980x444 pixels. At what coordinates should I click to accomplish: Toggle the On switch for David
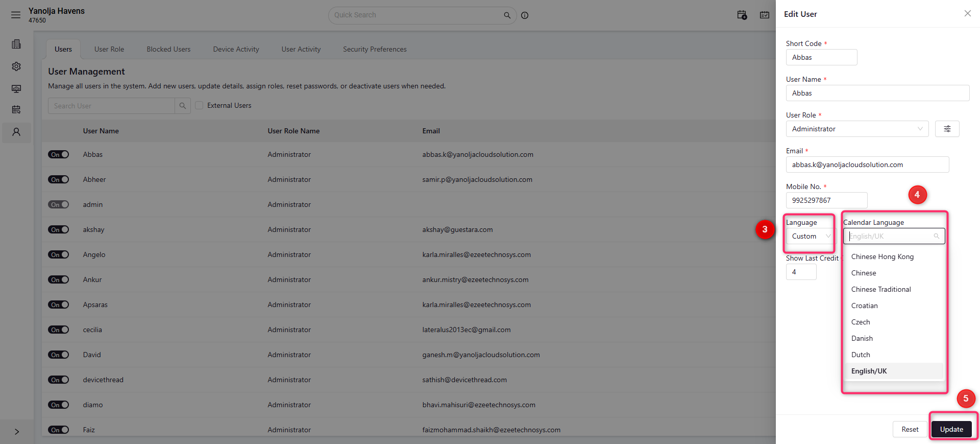(x=59, y=355)
